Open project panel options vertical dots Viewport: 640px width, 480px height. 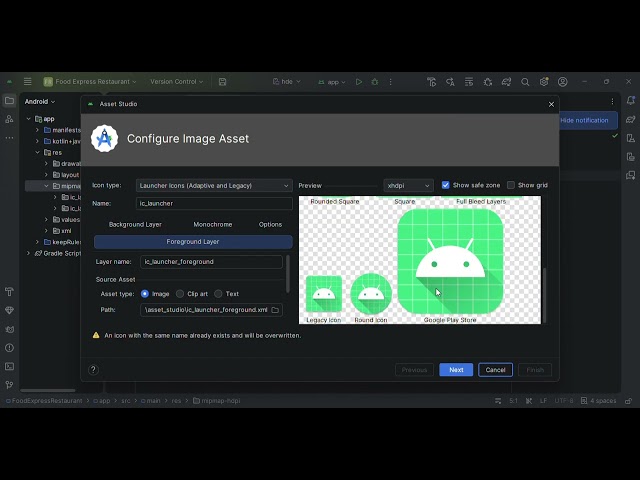[612, 101]
